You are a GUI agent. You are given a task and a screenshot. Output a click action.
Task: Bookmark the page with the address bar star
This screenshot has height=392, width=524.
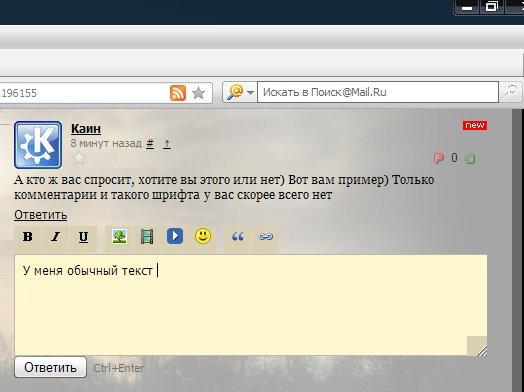(x=199, y=93)
